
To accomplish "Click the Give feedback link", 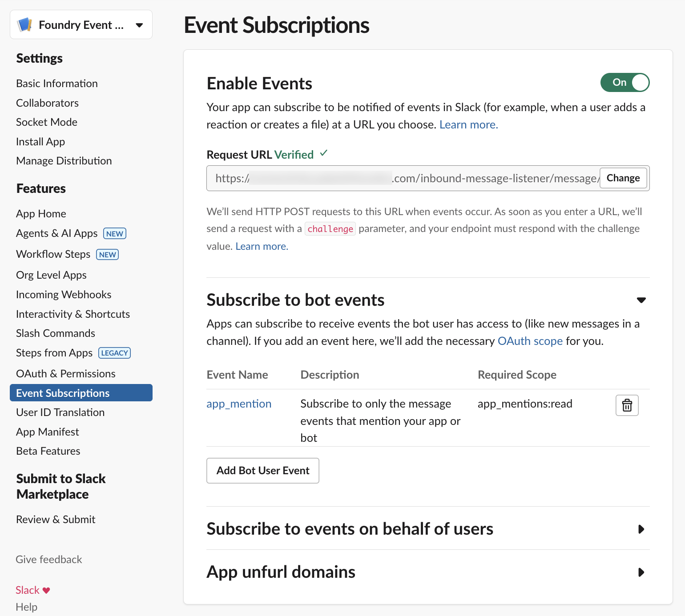I will click(x=48, y=559).
